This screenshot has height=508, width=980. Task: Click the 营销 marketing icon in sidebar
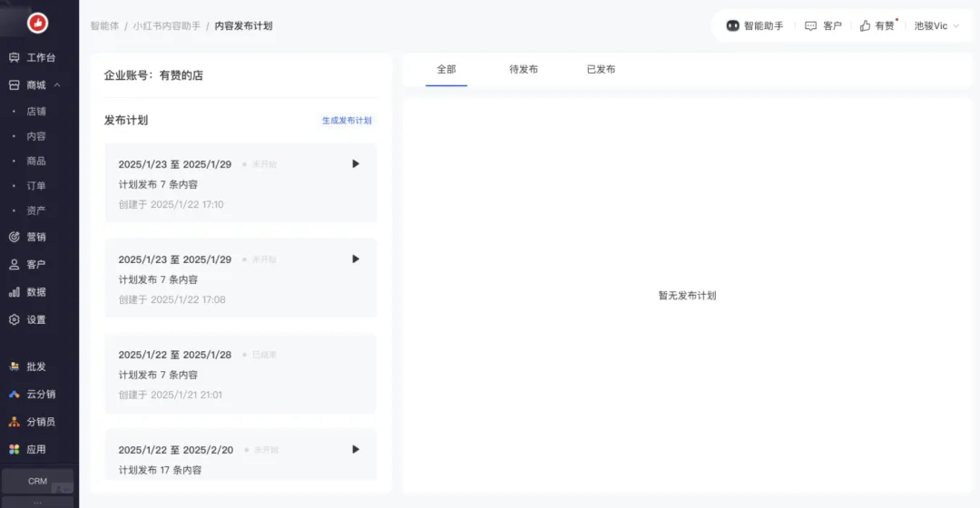coord(15,237)
